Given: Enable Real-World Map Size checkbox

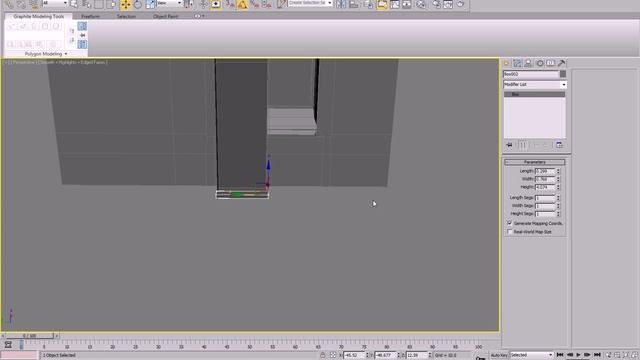Looking at the screenshot, I should click(x=510, y=231).
